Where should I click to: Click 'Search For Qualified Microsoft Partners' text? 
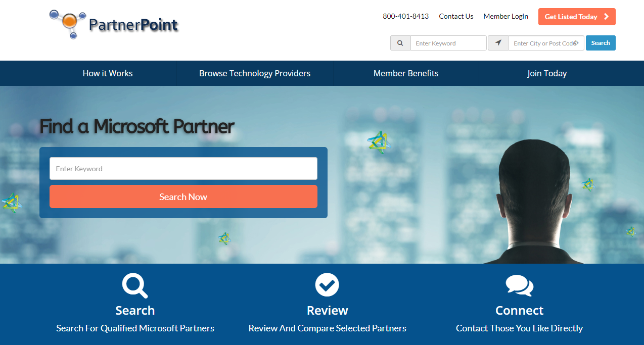point(135,328)
